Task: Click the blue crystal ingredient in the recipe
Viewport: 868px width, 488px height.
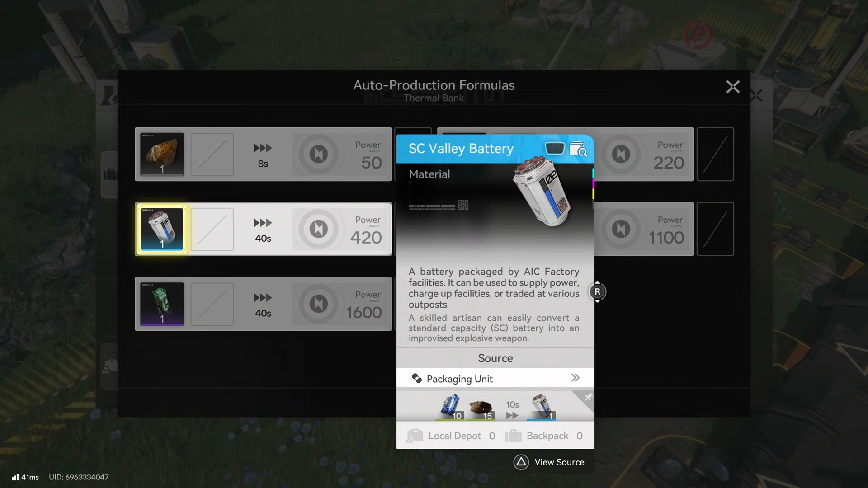Action: 450,406
